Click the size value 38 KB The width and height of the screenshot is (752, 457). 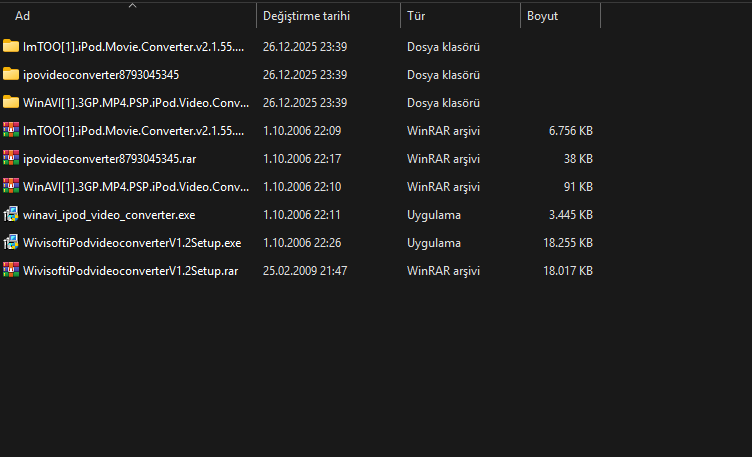point(578,159)
